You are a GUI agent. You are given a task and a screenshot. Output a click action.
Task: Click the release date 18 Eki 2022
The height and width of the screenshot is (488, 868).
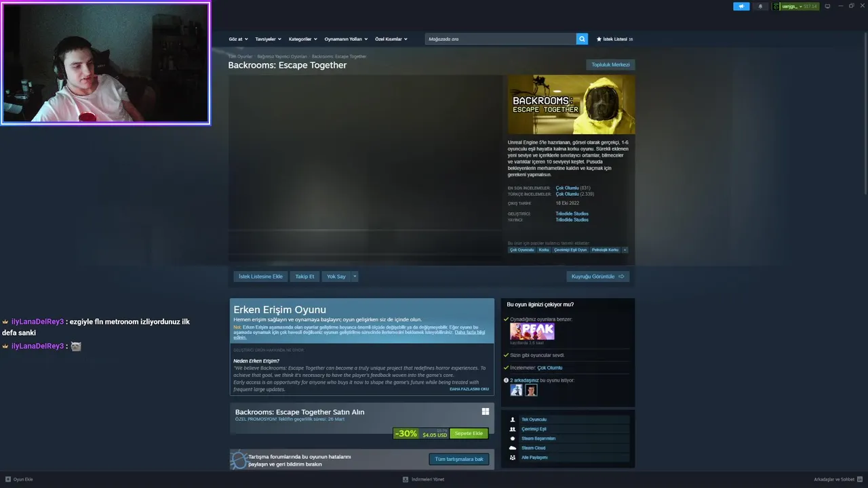coord(567,203)
